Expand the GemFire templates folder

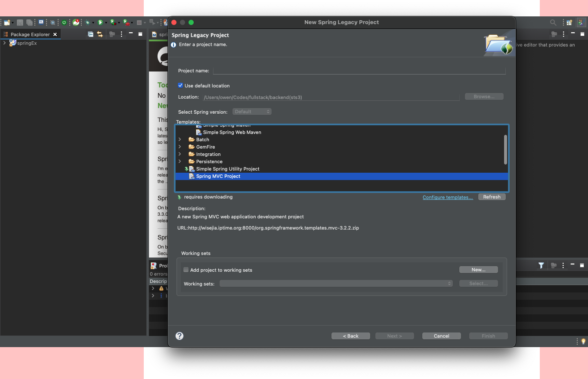click(x=179, y=147)
